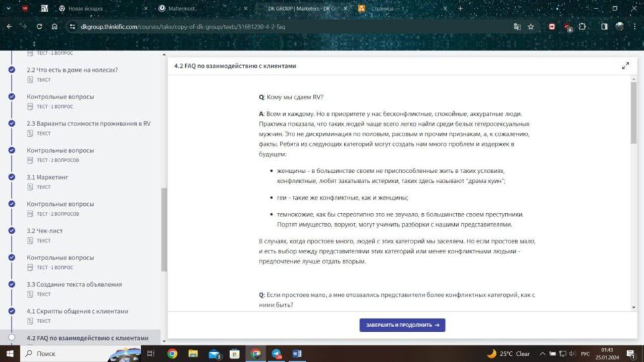The width and height of the screenshot is (644, 362).
Task: Toggle completed checkmark beside 3.2 Чек-лист
Action: (x=11, y=231)
